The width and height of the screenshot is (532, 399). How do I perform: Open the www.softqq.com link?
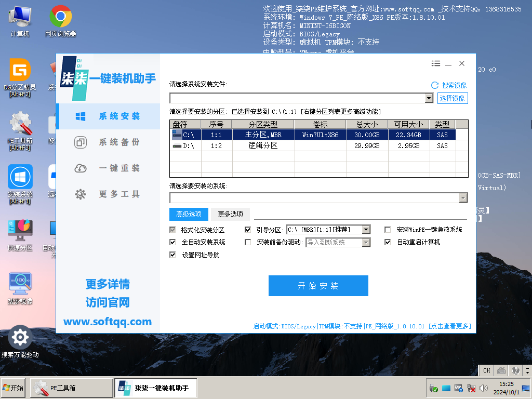pyautogui.click(x=108, y=321)
